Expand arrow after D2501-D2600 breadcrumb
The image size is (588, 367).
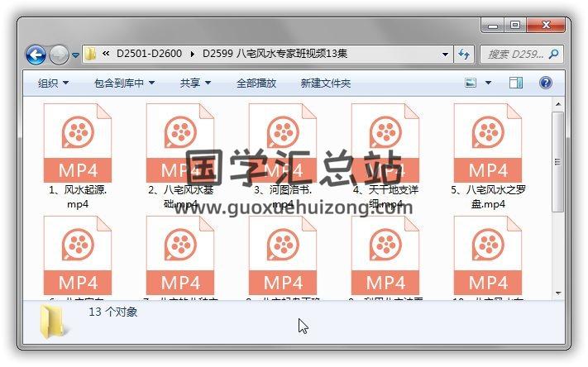[x=193, y=54]
